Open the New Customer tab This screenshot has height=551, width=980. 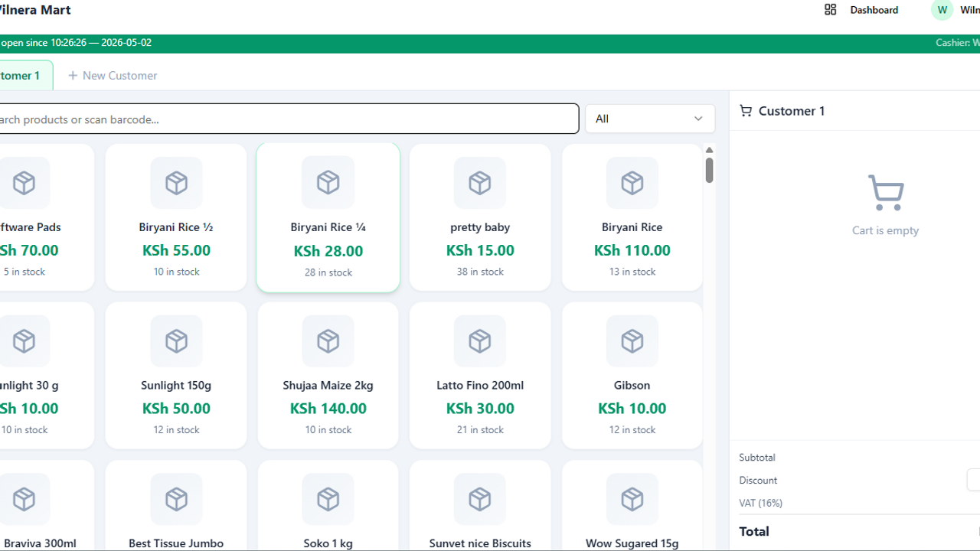(x=113, y=76)
